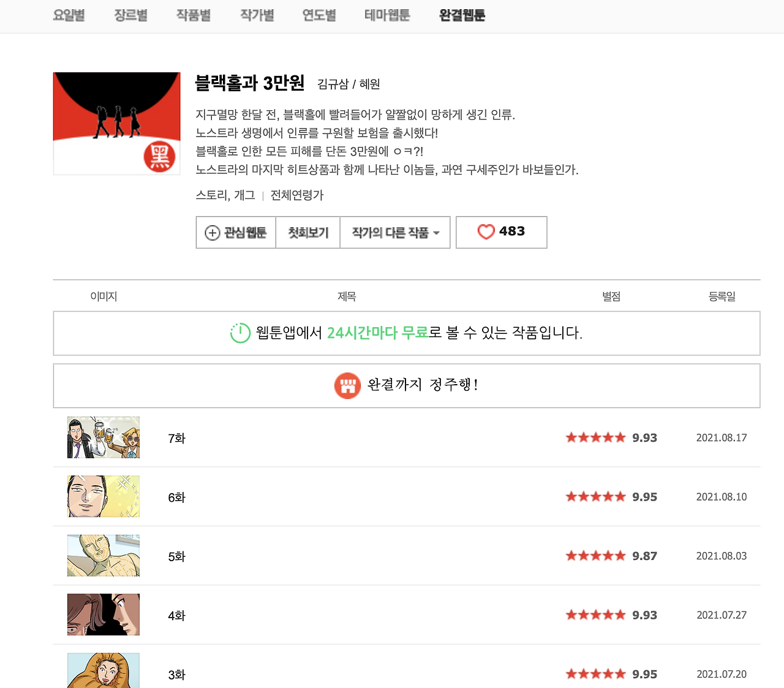The width and height of the screenshot is (784, 688).
Task: Open episode title 7화
Action: tap(176, 438)
